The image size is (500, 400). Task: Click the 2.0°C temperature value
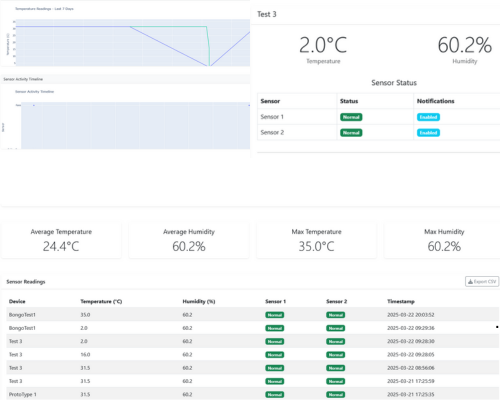tap(323, 45)
